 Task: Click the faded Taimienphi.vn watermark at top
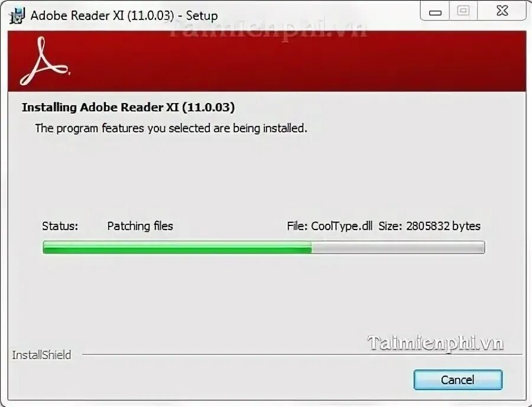point(268,29)
